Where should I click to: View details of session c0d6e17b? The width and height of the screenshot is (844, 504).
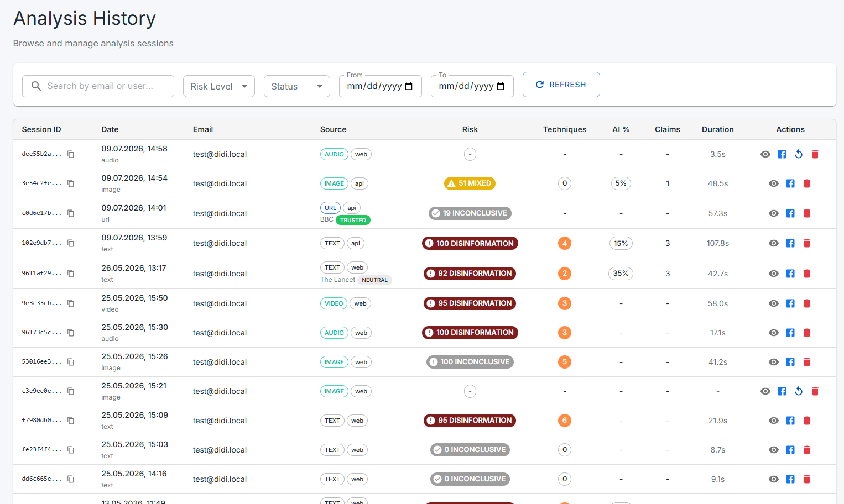pyautogui.click(x=774, y=213)
